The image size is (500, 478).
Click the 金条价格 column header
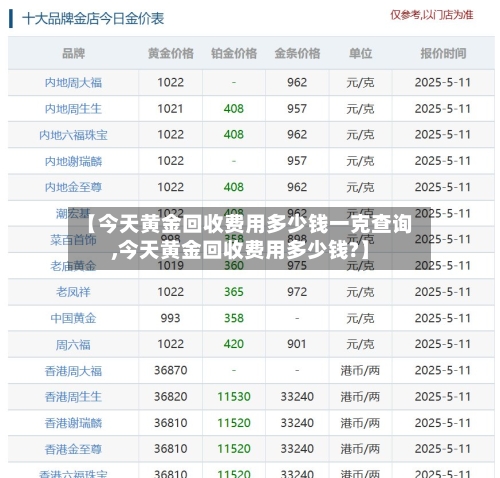pyautogui.click(x=297, y=53)
